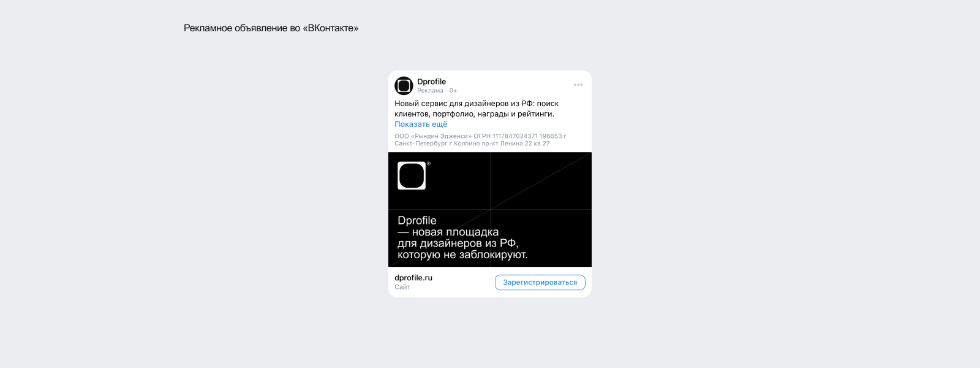The width and height of the screenshot is (980, 368).
Task: Click the "Зарегистрироваться" button
Action: pyautogui.click(x=540, y=282)
